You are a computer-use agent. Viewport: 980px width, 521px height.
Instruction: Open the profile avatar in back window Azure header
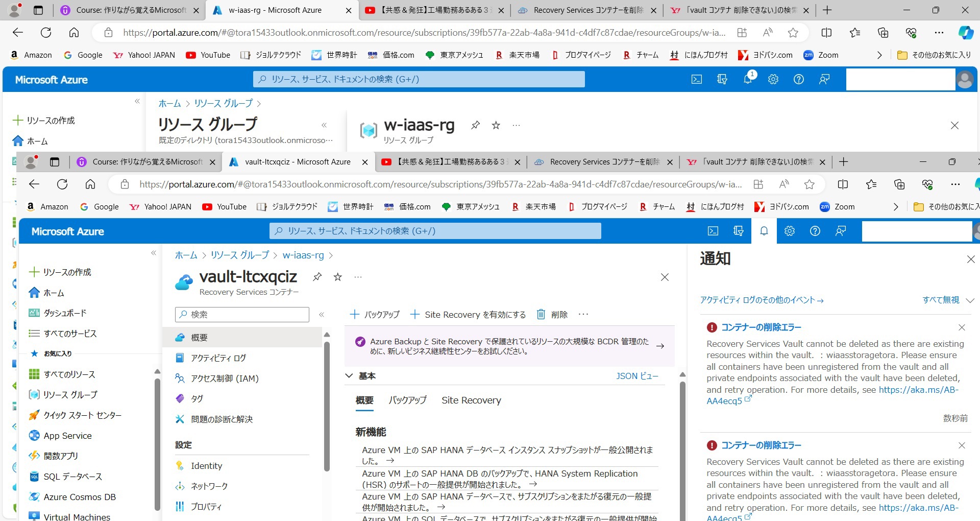965,80
